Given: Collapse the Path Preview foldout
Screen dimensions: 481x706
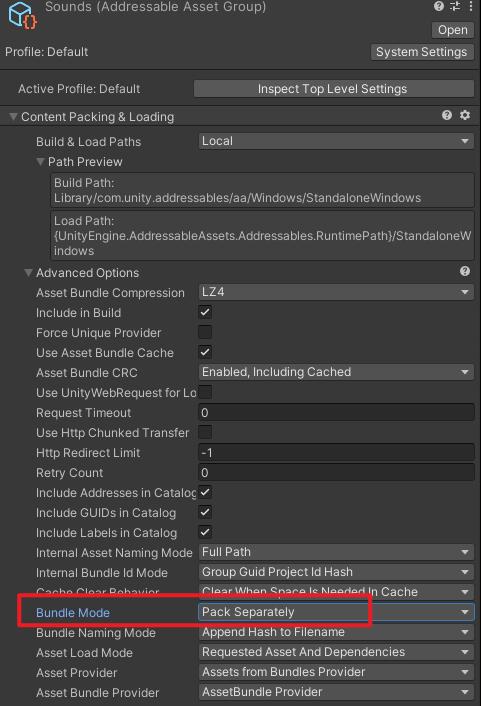Looking at the screenshot, I should click(x=41, y=162).
